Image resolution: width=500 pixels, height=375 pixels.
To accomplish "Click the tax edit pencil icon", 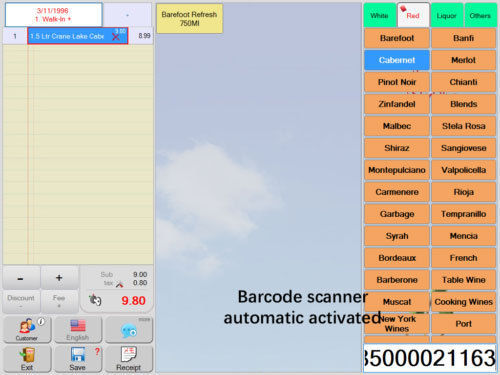I will pyautogui.click(x=120, y=284).
